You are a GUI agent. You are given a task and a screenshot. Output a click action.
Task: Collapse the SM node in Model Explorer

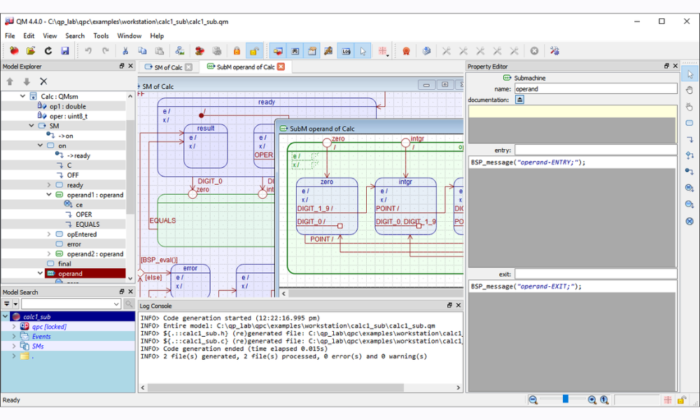click(x=31, y=125)
